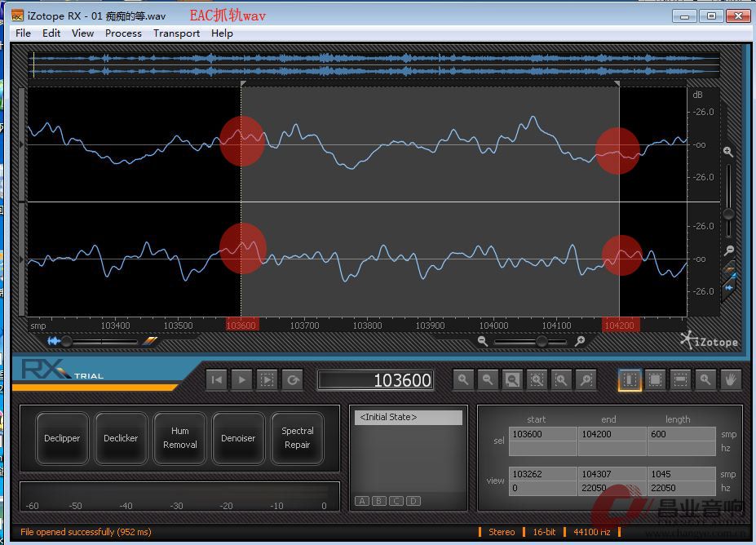Viewport: 756px width, 545px height.
Task: Click the A compare slot button
Action: click(361, 501)
